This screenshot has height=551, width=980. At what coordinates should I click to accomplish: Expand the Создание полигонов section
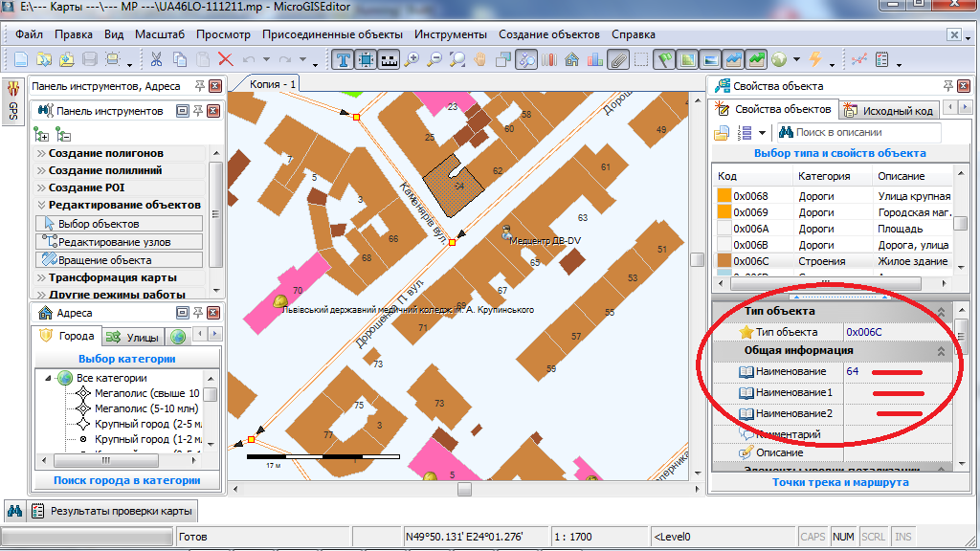(105, 153)
